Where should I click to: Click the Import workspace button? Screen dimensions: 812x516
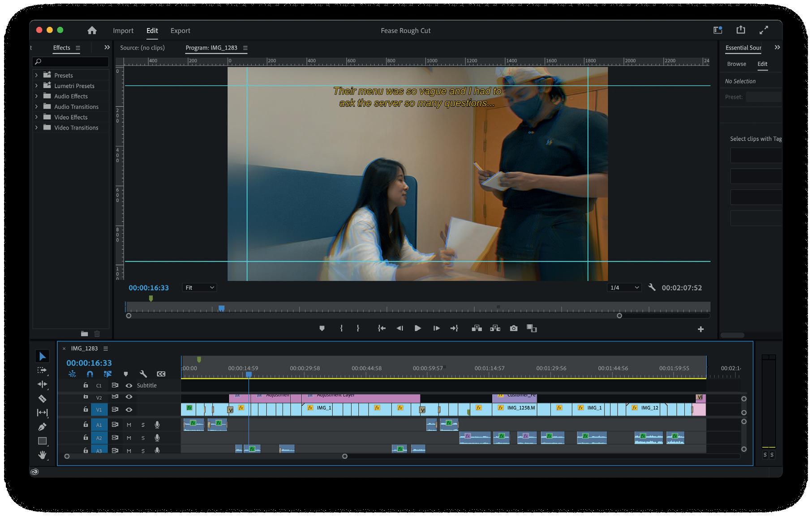(123, 30)
